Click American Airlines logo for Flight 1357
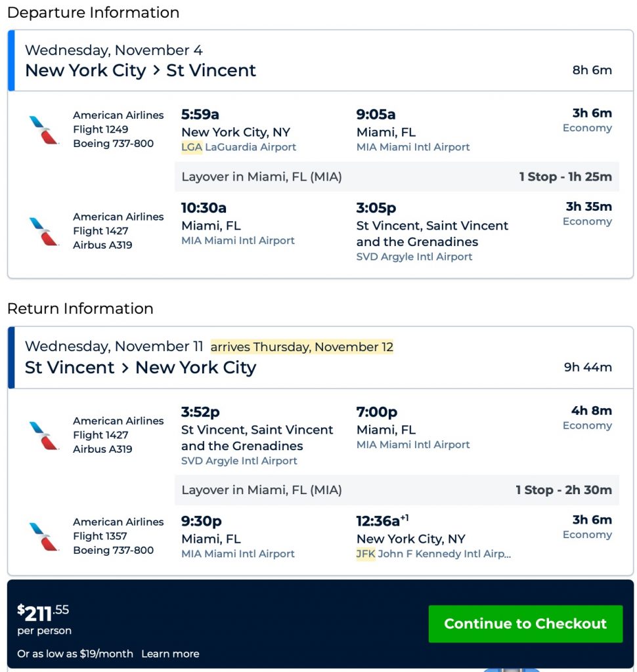The height and width of the screenshot is (672, 637). click(44, 536)
